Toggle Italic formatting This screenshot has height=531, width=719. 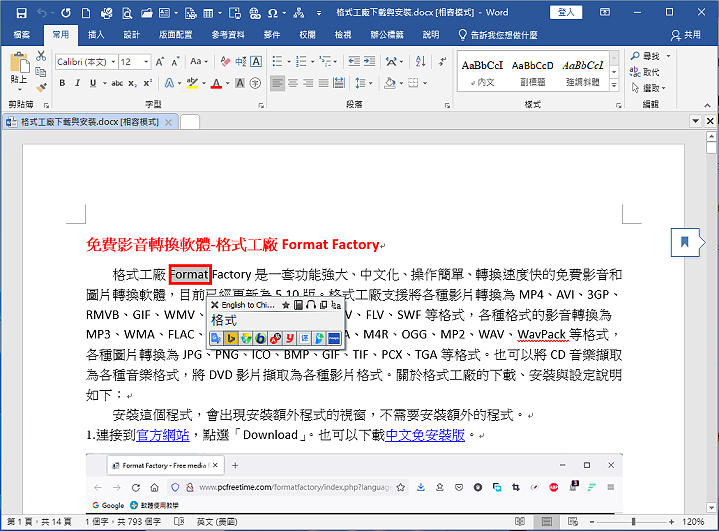click(77, 83)
